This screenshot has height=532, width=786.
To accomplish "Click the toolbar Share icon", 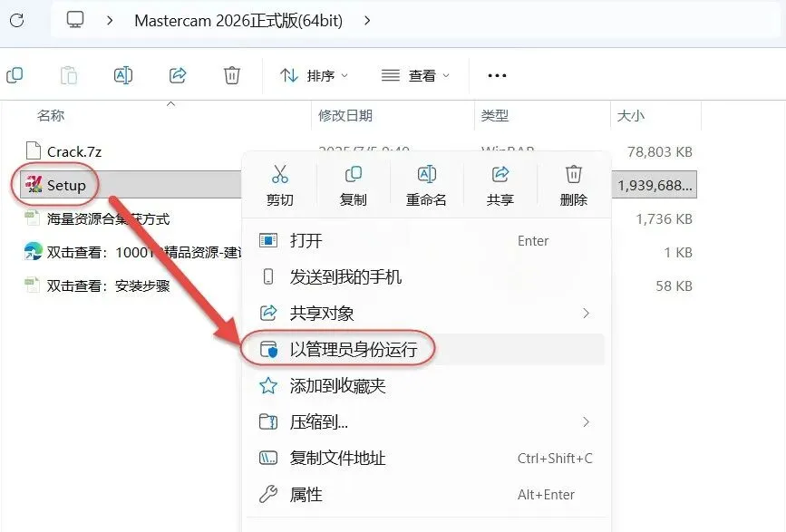I will (178, 75).
